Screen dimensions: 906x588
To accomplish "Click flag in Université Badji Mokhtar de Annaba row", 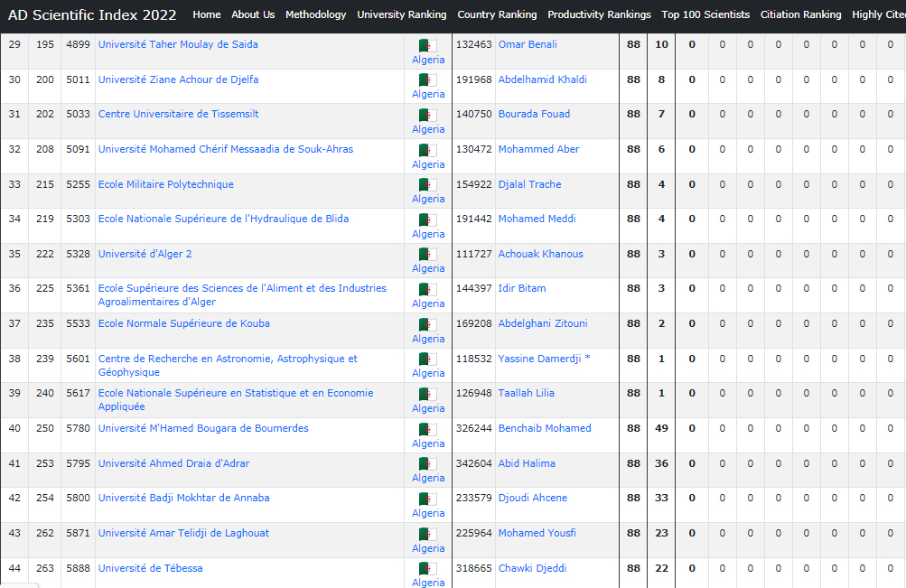I will [427, 499].
